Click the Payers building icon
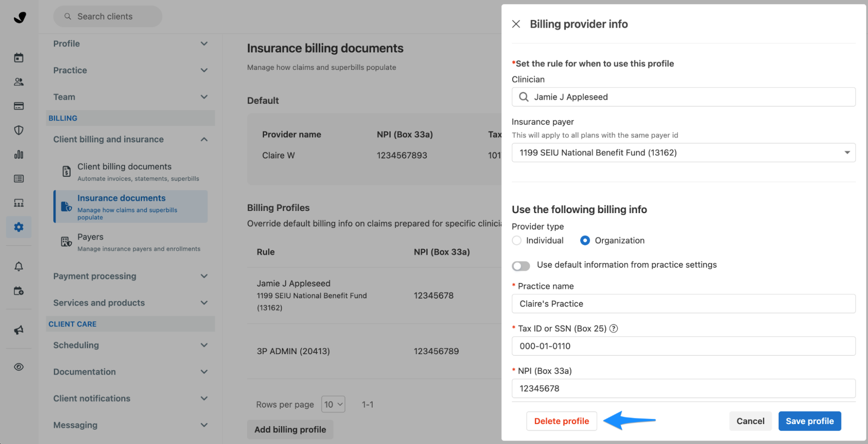The width and height of the screenshot is (868, 444). tap(66, 242)
